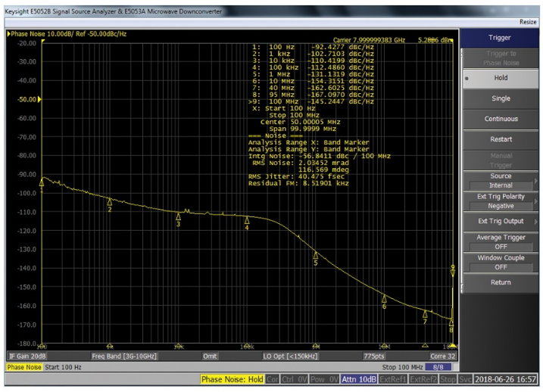Click the Carrier 7.999999383 GHz readout
The height and width of the screenshot is (392, 543).
pyautogui.click(x=369, y=40)
